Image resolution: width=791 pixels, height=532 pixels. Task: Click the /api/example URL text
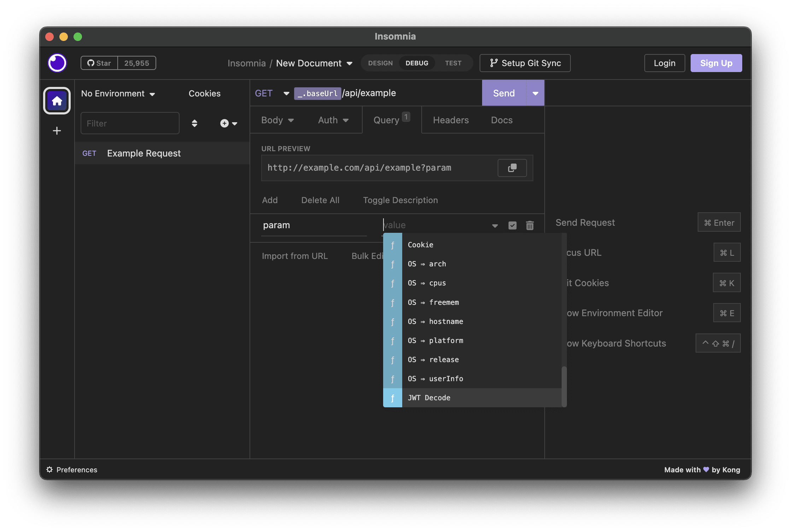[x=369, y=93]
